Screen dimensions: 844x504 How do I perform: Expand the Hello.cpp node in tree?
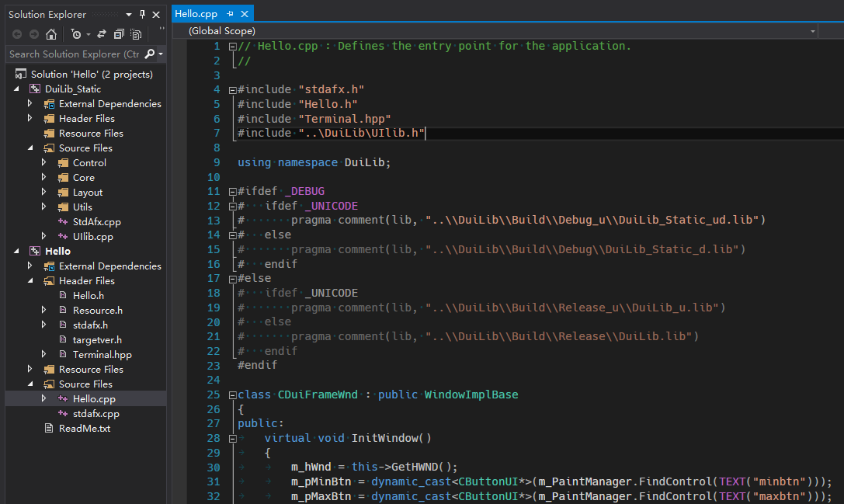pos(44,398)
